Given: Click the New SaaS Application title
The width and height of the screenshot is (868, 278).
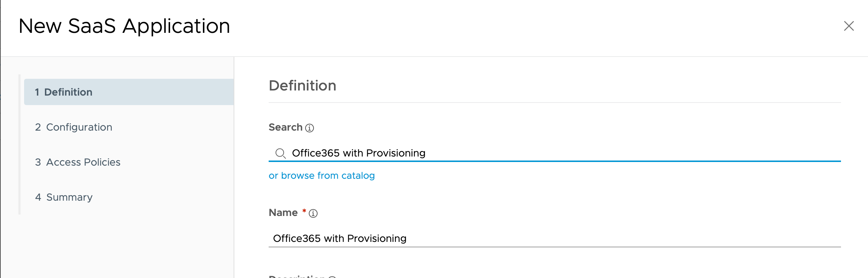Looking at the screenshot, I should [x=124, y=26].
